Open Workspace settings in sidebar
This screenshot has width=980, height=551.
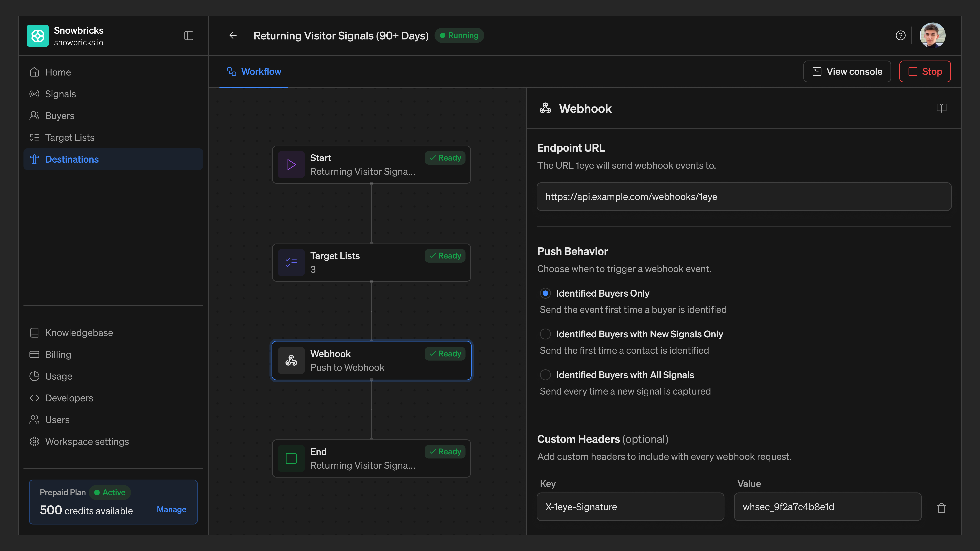coord(113,442)
